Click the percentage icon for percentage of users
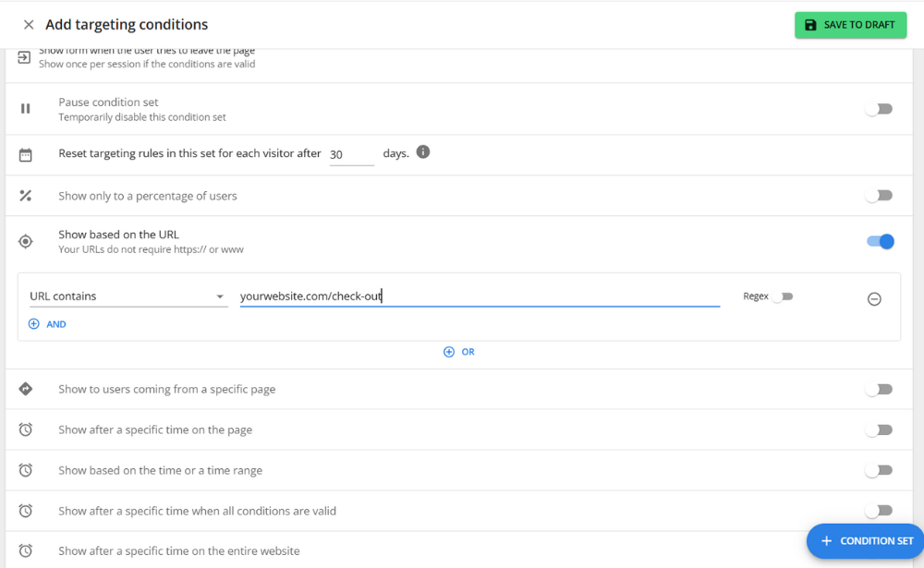The height and width of the screenshot is (568, 924). coord(26,195)
